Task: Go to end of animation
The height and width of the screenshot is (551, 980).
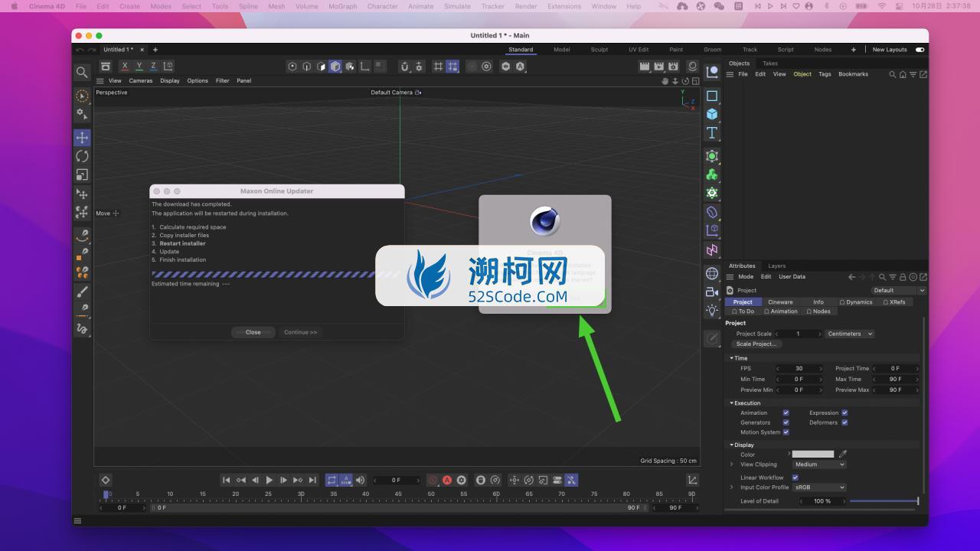Action: (312, 480)
